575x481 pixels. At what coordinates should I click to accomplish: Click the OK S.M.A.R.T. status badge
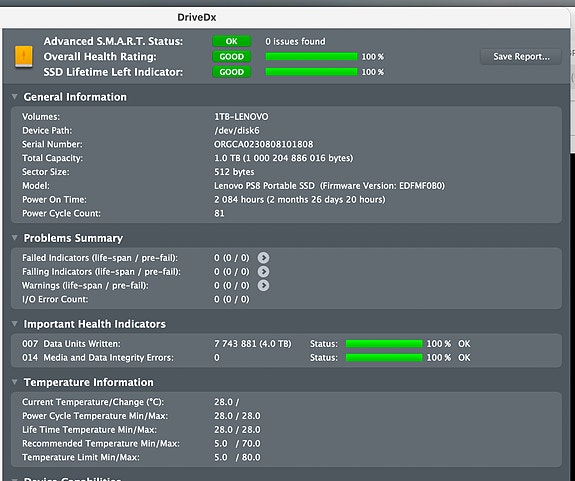tap(232, 41)
